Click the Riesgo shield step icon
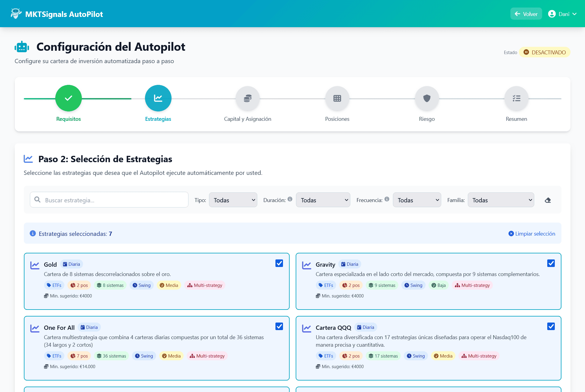This screenshot has height=392, width=585. (x=427, y=98)
